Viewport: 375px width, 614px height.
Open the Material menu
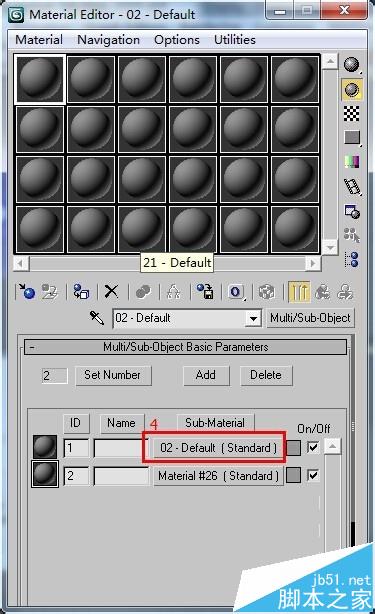click(39, 40)
